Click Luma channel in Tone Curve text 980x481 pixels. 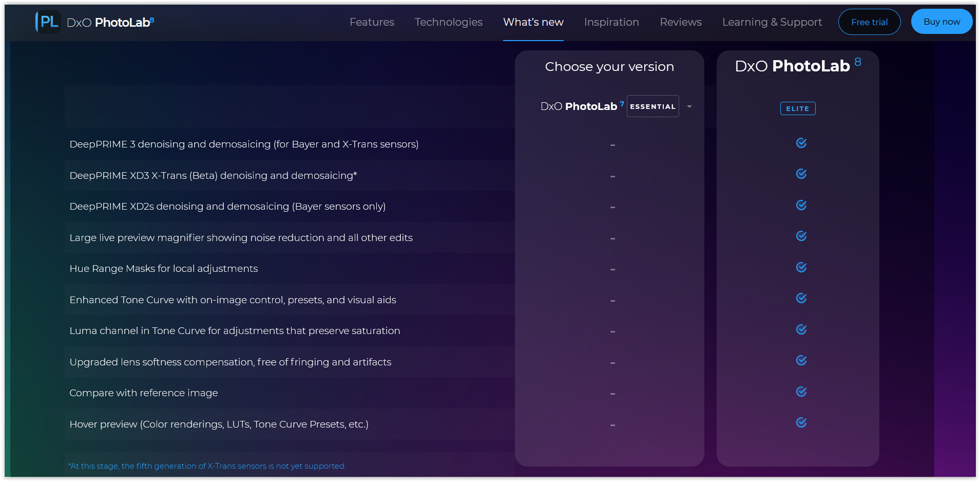[x=235, y=331]
